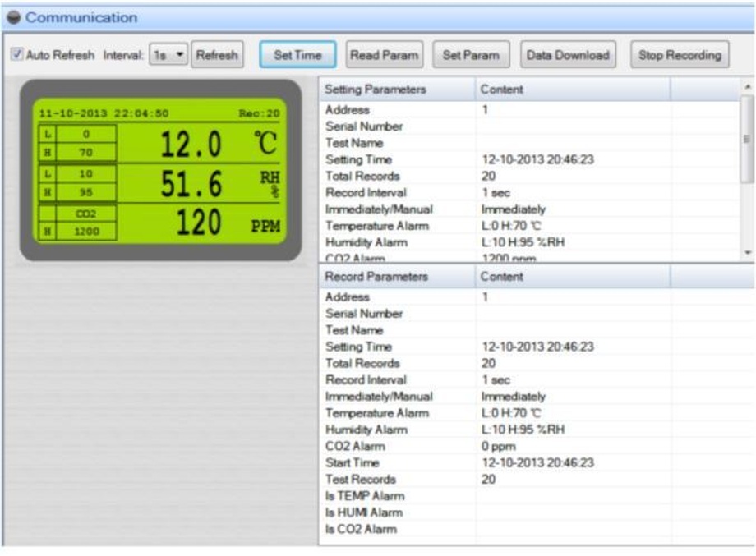
Task: Click the CO2 high limit 1200 cell
Action: point(86,232)
